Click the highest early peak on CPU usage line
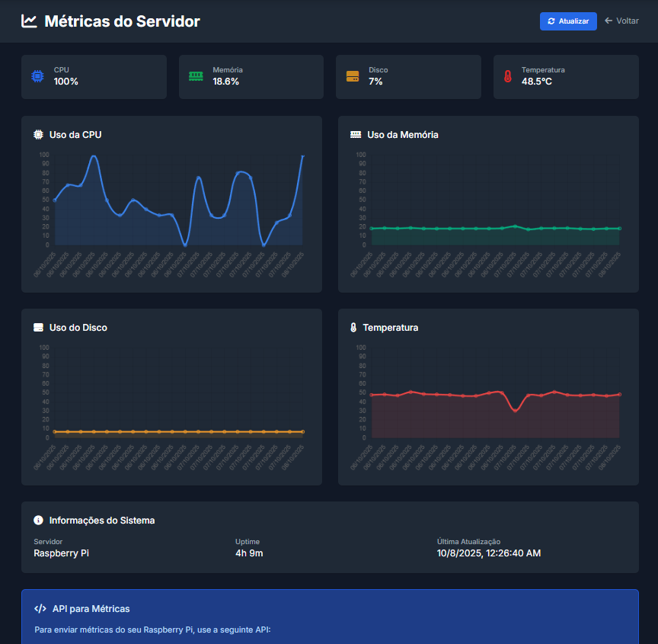This screenshot has width=658, height=644. (x=94, y=156)
